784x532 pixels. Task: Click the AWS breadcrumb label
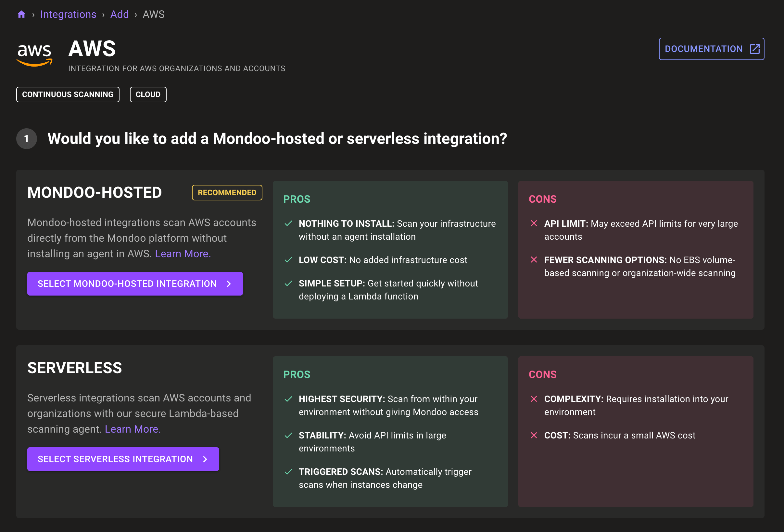coord(154,14)
